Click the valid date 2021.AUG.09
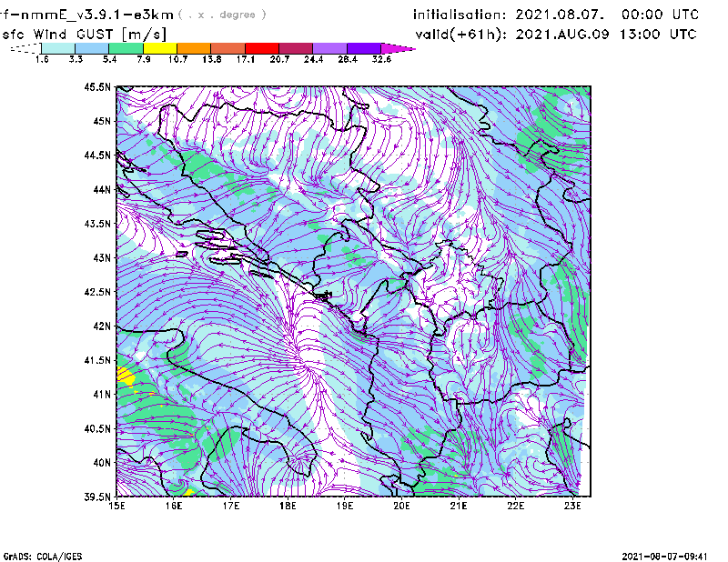This screenshot has height=562, width=728. point(562,35)
